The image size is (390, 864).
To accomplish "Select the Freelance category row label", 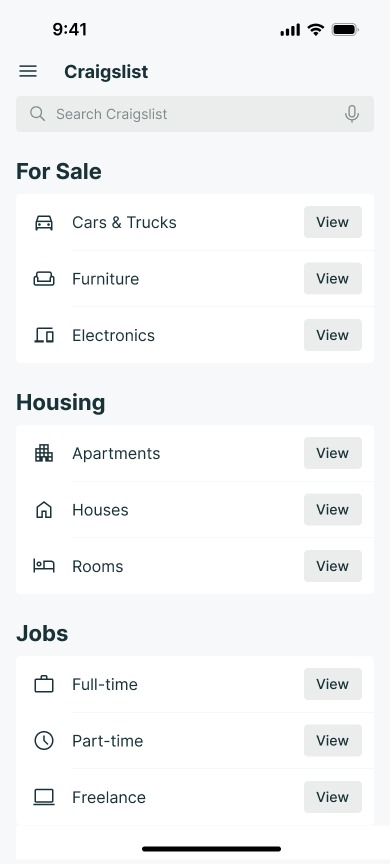I will (x=109, y=797).
